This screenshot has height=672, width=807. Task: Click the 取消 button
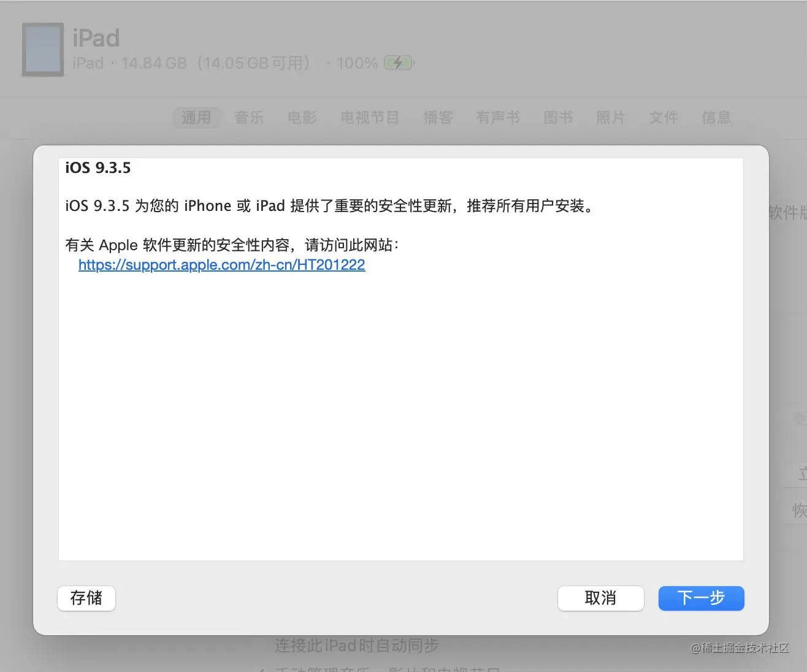point(600,598)
